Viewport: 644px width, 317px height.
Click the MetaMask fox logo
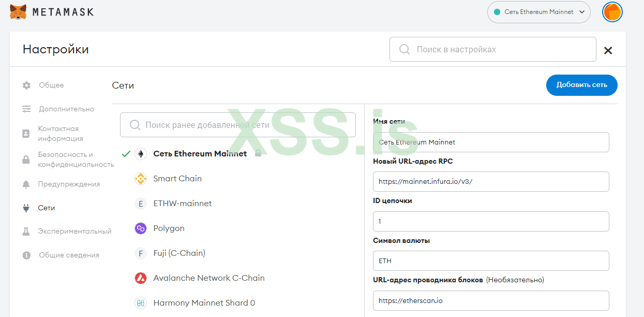tap(19, 11)
